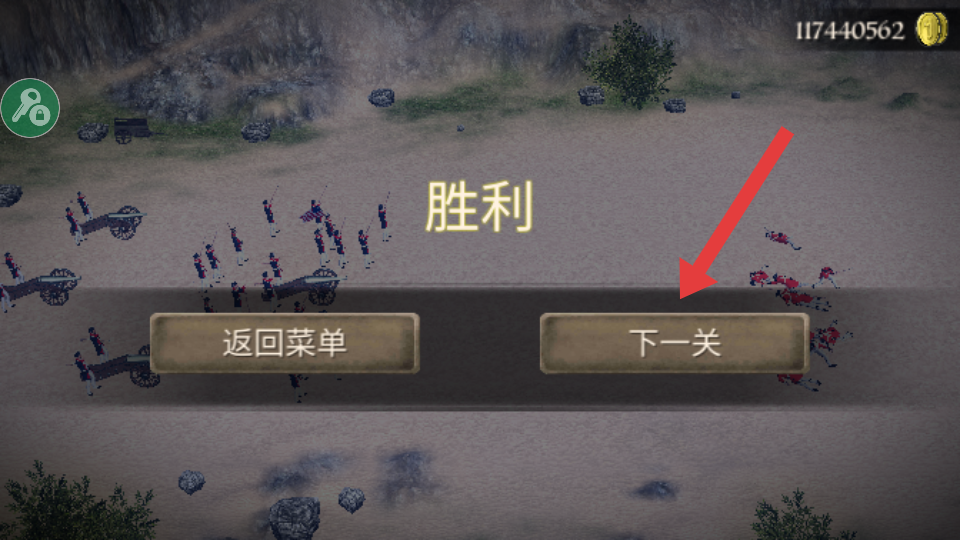Click the black supply wagon near the cliff

pos(131,129)
